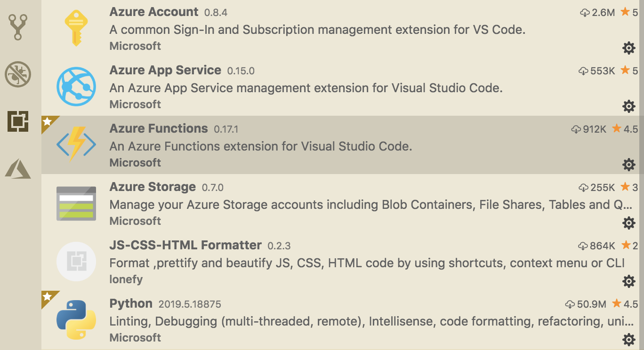Open the Azure Functions extension title
The height and width of the screenshot is (350, 644).
click(159, 128)
